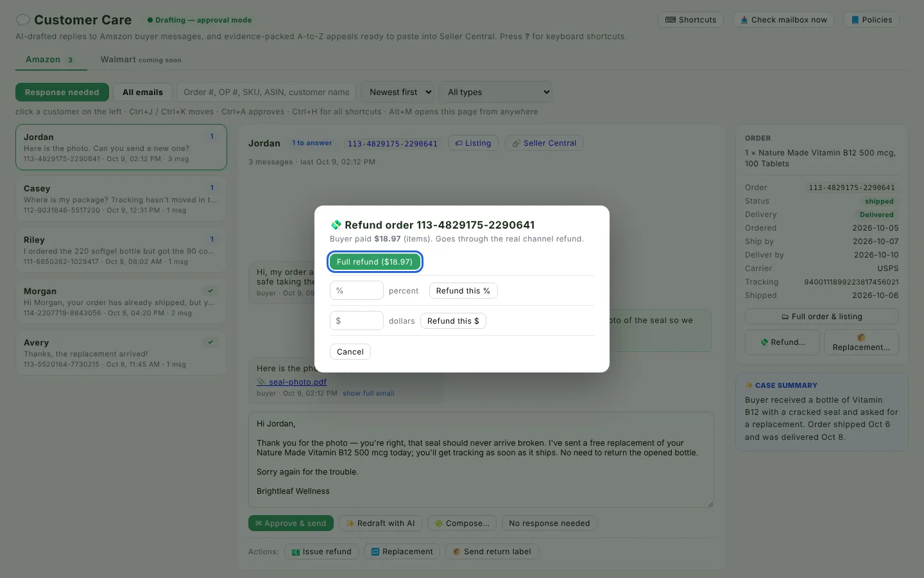Screen dimensions: 924x578
Task: Focus the dollars refund input field
Action: pyautogui.click(x=357, y=320)
